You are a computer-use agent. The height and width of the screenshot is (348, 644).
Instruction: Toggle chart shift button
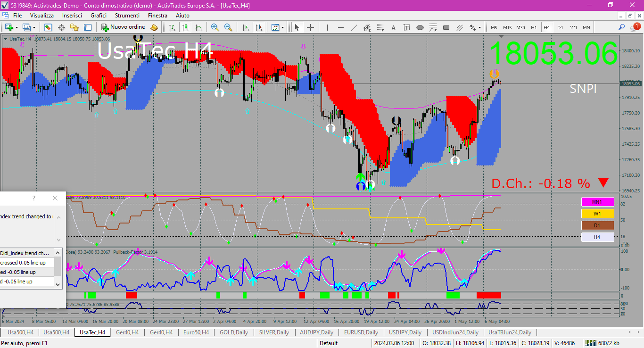tap(258, 27)
